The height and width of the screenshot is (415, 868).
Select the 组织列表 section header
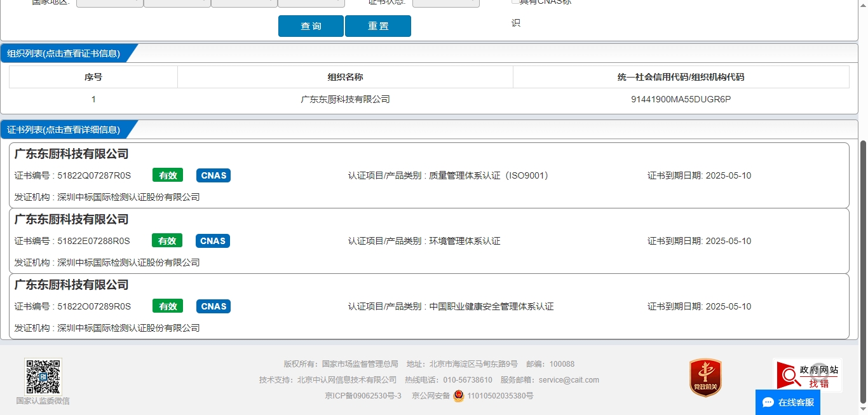tap(64, 53)
